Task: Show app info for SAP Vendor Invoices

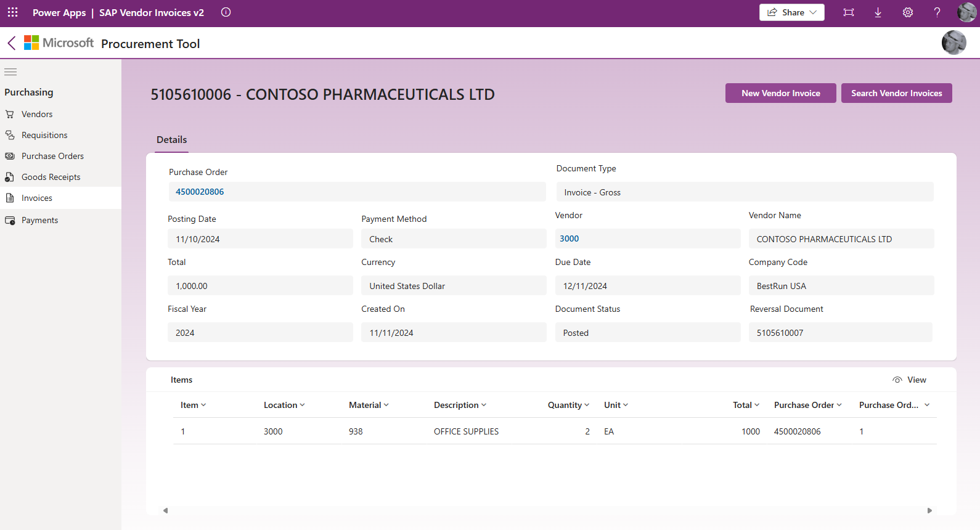Action: tap(226, 12)
